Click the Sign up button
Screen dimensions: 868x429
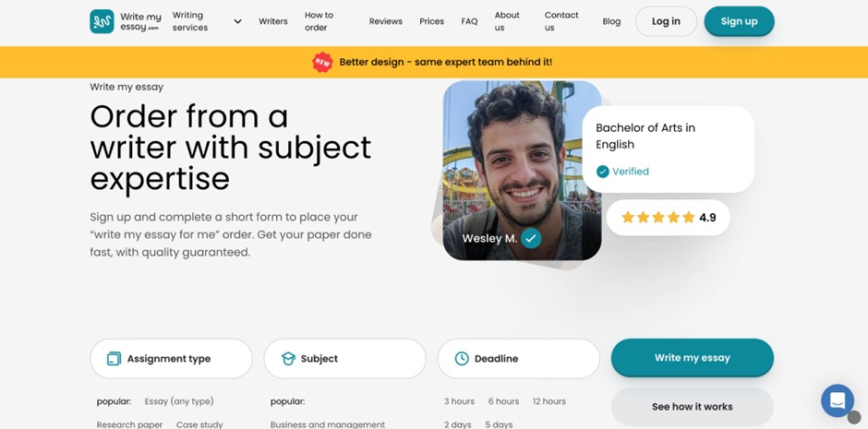739,21
